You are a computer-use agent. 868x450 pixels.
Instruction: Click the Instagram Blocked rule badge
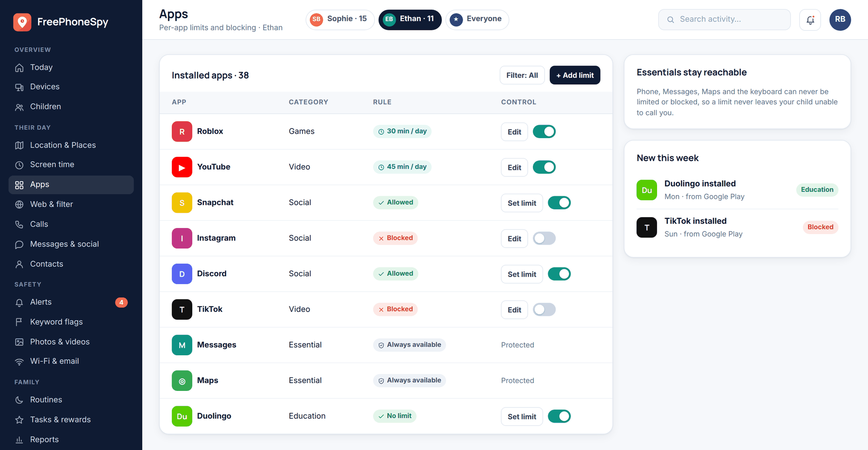[395, 238]
